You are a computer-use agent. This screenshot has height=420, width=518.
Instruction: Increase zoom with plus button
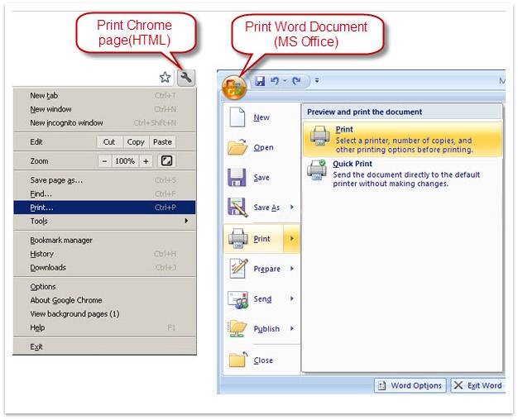tap(146, 161)
